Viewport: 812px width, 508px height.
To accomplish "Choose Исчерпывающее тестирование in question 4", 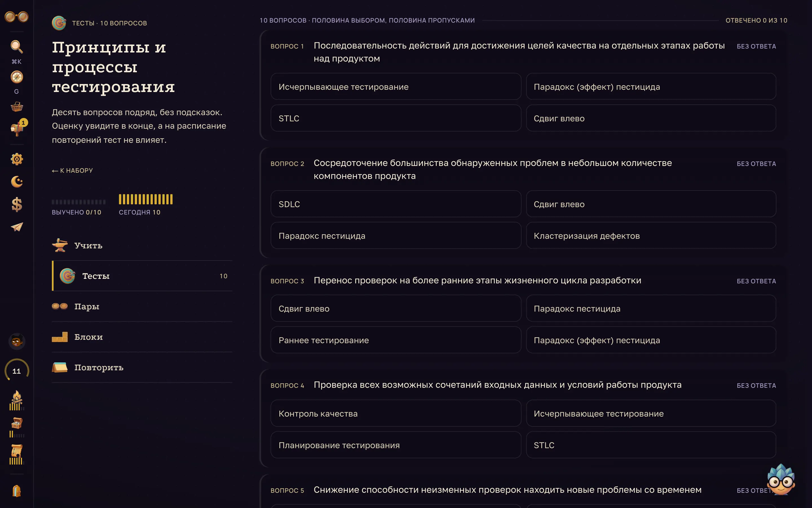I will tap(651, 413).
